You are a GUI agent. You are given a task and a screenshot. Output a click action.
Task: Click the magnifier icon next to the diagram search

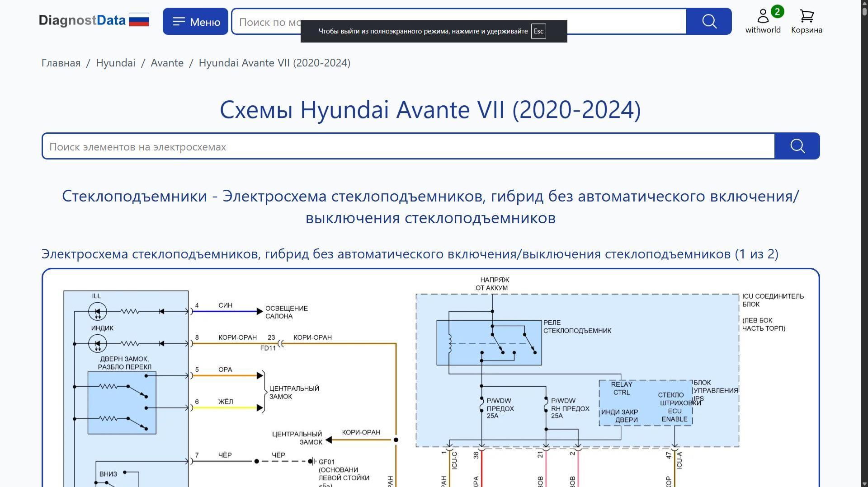(x=797, y=146)
